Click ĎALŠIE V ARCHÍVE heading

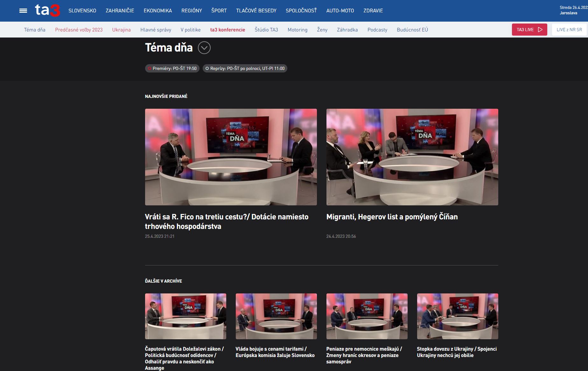(x=164, y=281)
